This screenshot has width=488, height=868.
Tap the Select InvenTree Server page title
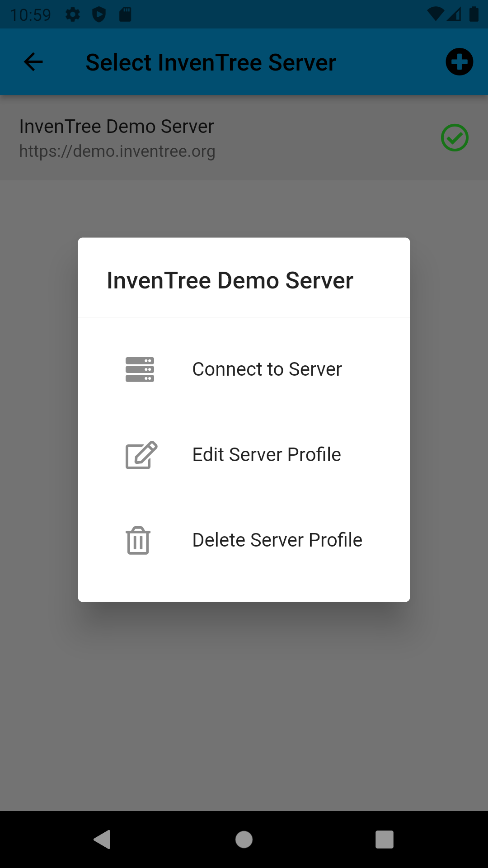(x=211, y=62)
